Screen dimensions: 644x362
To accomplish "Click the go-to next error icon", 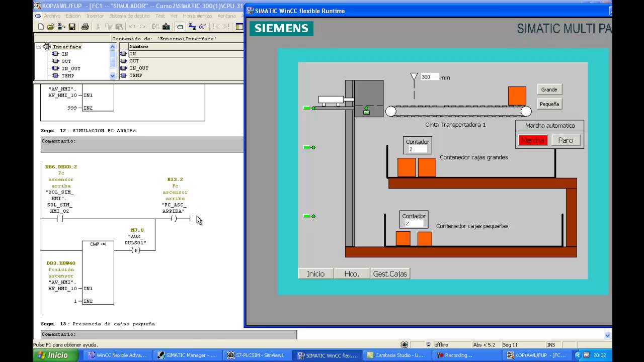I will pos(226,27).
